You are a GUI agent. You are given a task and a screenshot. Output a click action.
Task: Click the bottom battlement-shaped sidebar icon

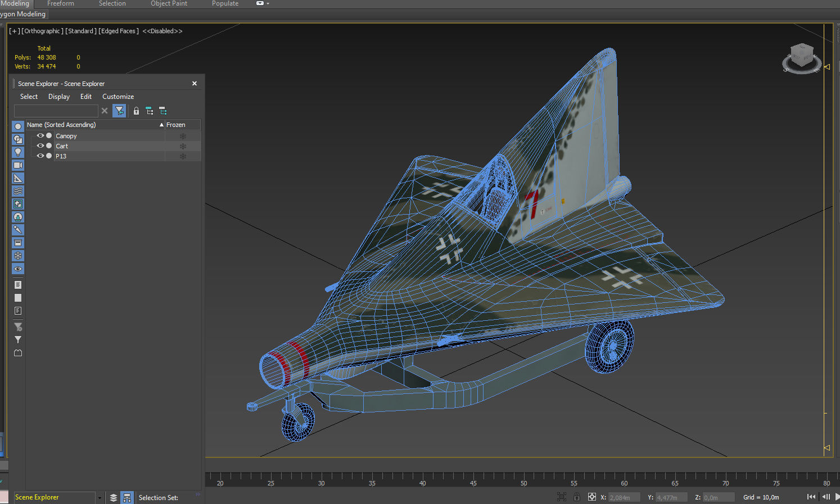(x=18, y=353)
